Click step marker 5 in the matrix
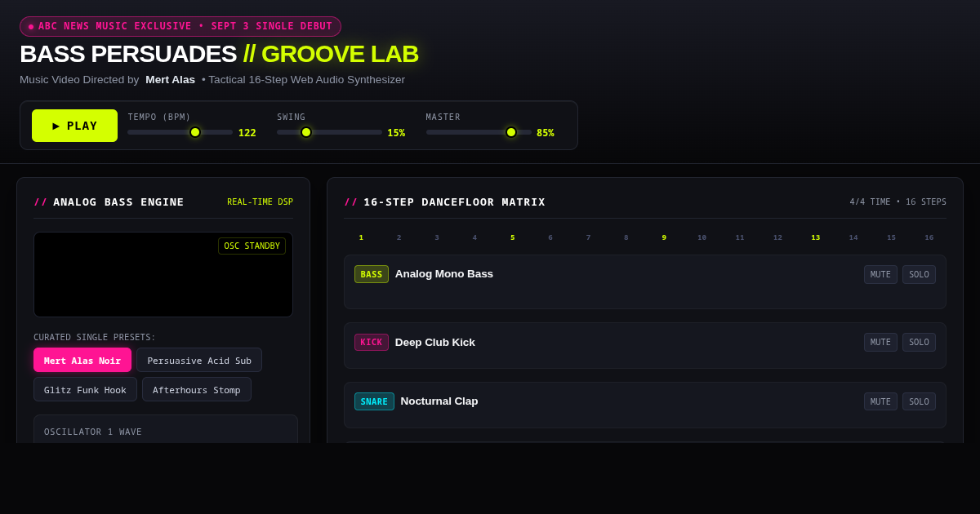 pyautogui.click(x=513, y=237)
